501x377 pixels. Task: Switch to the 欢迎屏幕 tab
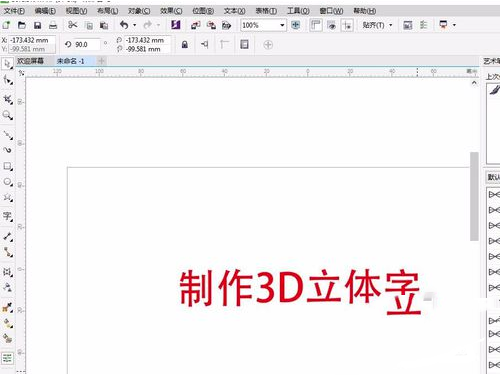pos(30,61)
